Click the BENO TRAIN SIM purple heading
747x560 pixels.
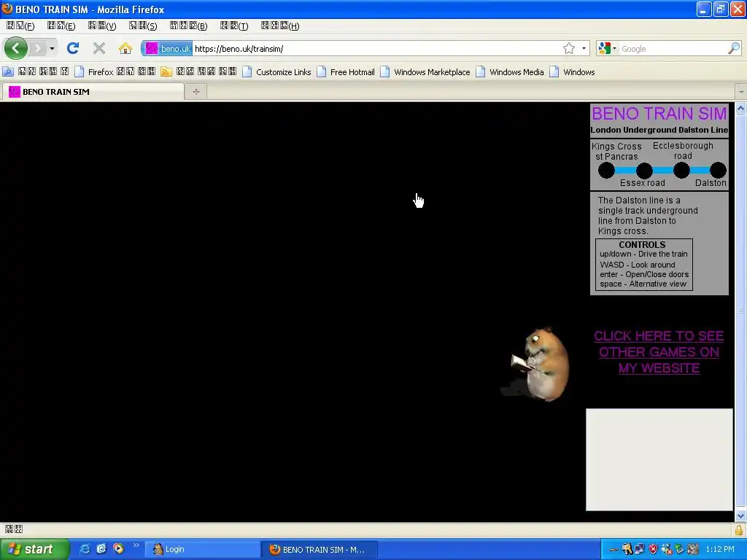click(x=659, y=113)
